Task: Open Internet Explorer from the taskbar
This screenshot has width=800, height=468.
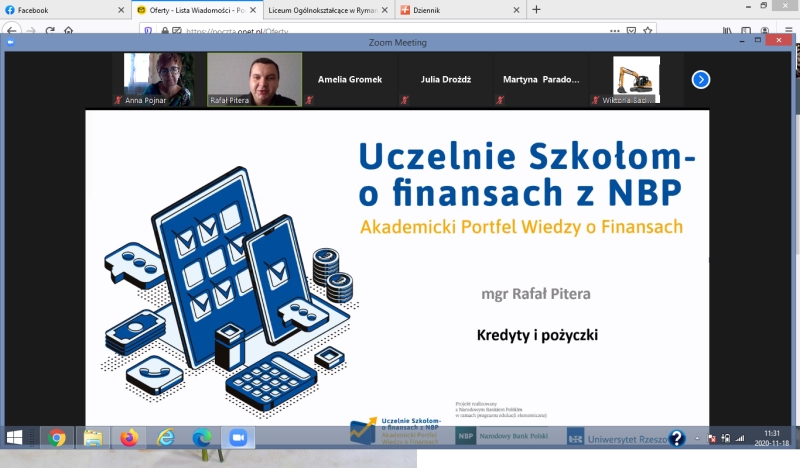Action: (166, 438)
